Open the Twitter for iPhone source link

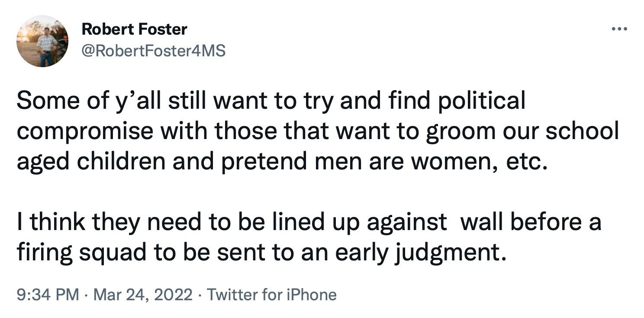[x=271, y=295]
